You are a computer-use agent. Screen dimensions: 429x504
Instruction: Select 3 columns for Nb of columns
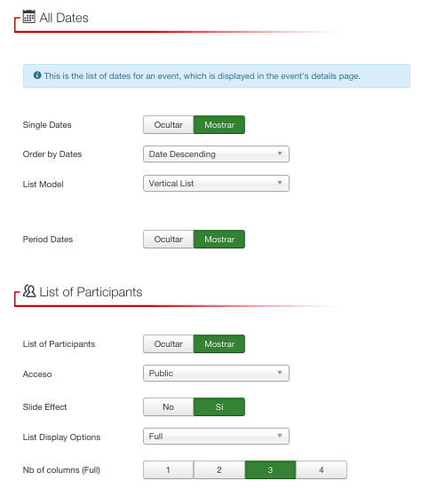(x=270, y=470)
